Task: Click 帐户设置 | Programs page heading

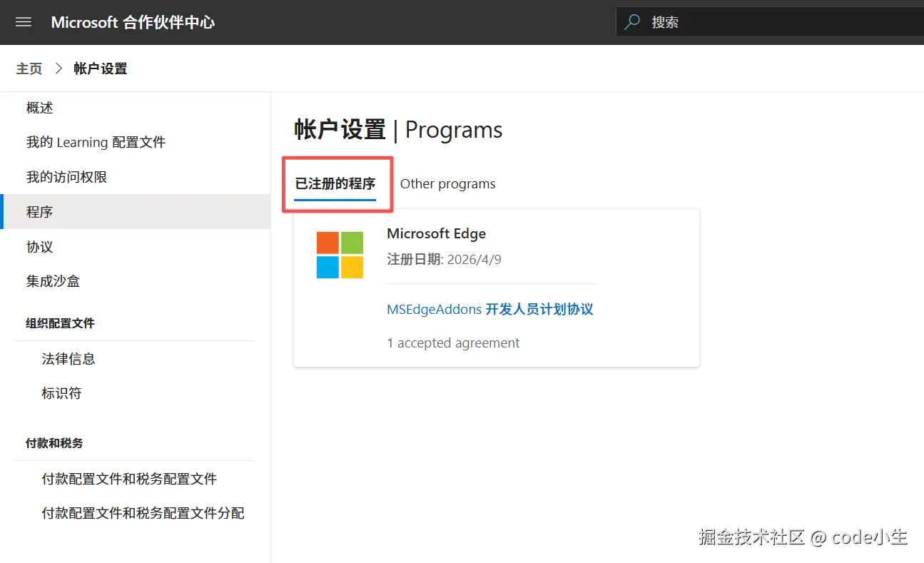Action: pos(398,130)
